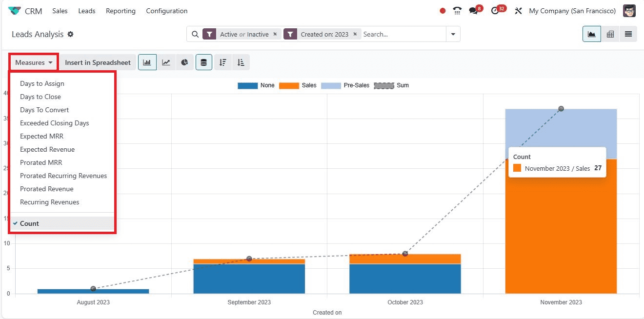Viewport: 644px width, 319px height.
Task: Open the list view
Action: coord(628,34)
